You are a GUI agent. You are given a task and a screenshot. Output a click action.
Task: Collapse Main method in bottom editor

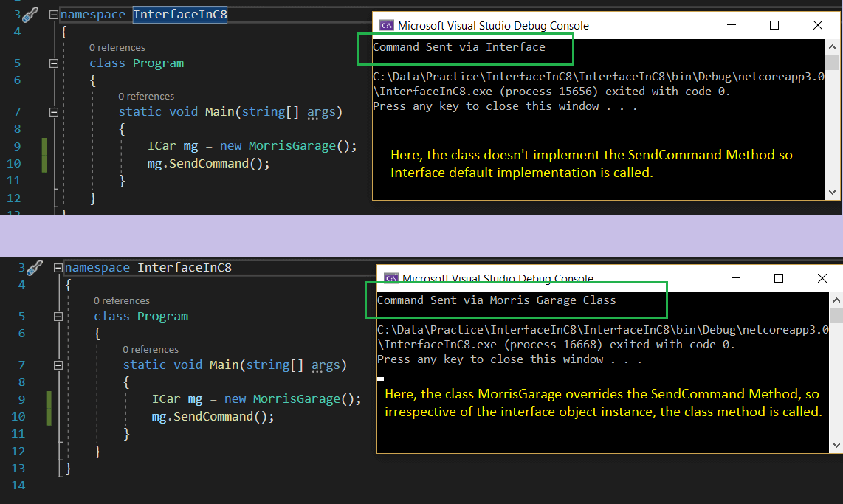coord(58,365)
